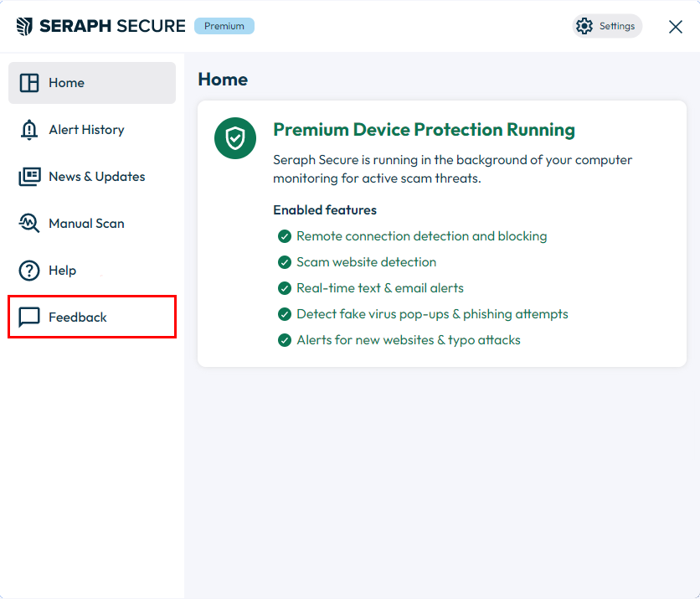Click the Help question mark icon
700x599 pixels.
[x=29, y=271]
